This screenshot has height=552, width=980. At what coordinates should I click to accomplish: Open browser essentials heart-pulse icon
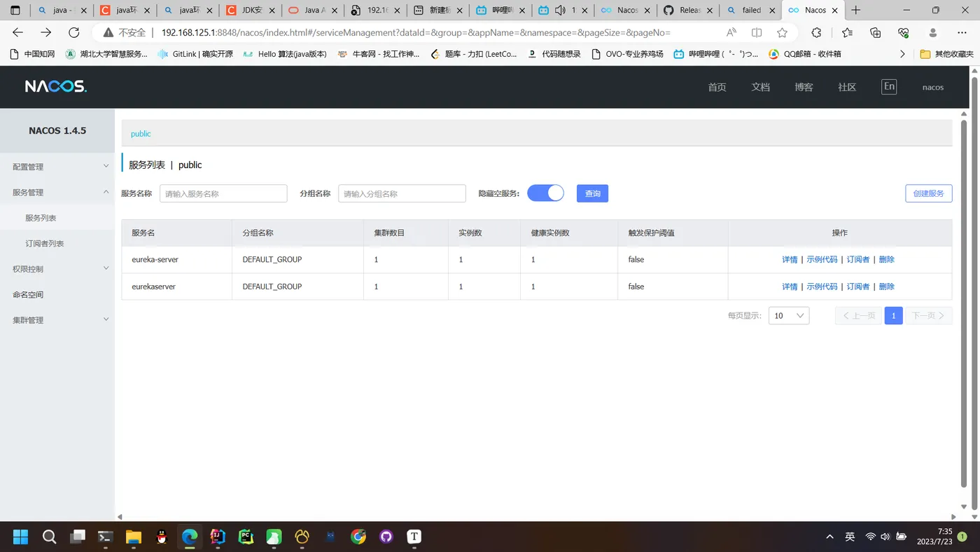[x=903, y=32]
